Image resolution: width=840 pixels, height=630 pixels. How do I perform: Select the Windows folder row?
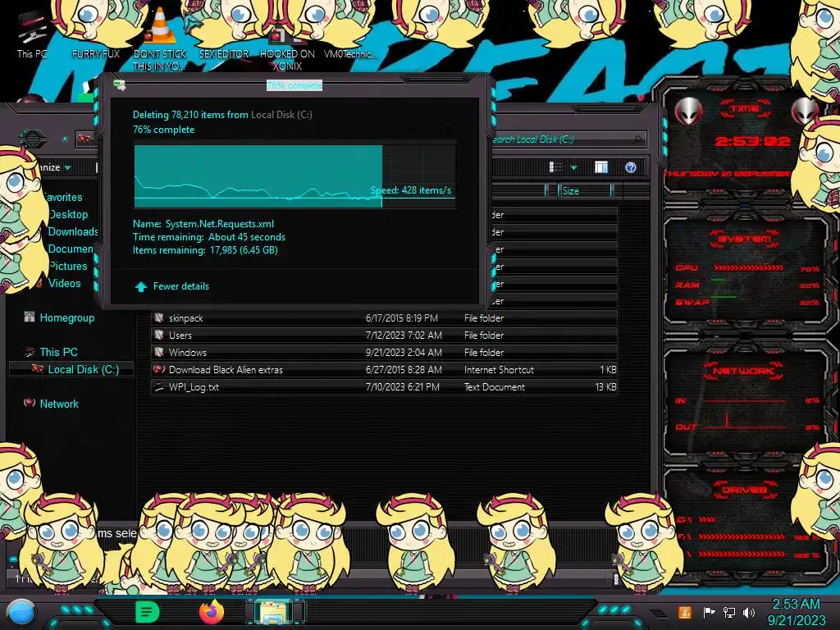[384, 352]
